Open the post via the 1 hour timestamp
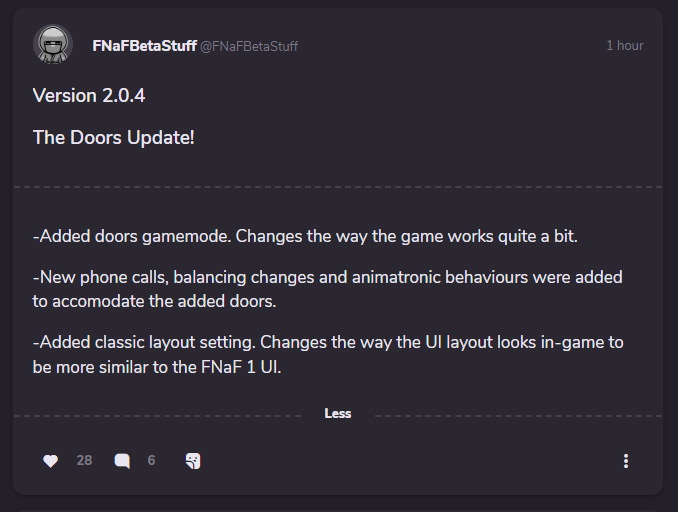Viewport: 678px width, 512px height. coord(624,46)
